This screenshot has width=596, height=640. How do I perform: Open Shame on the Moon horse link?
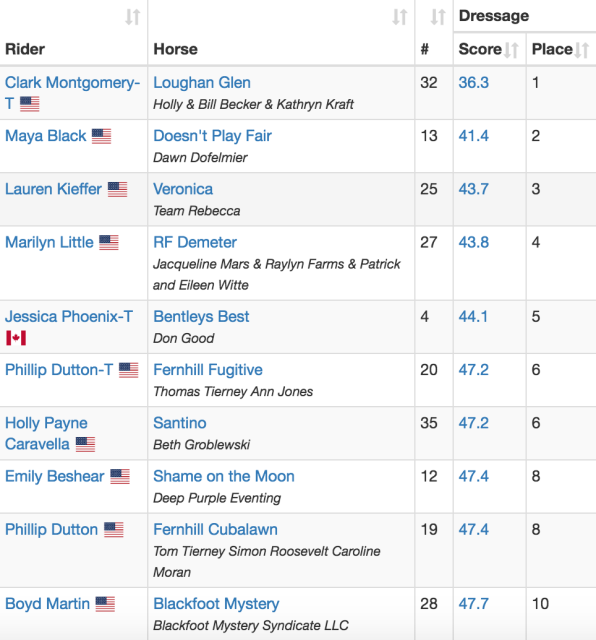(224, 476)
